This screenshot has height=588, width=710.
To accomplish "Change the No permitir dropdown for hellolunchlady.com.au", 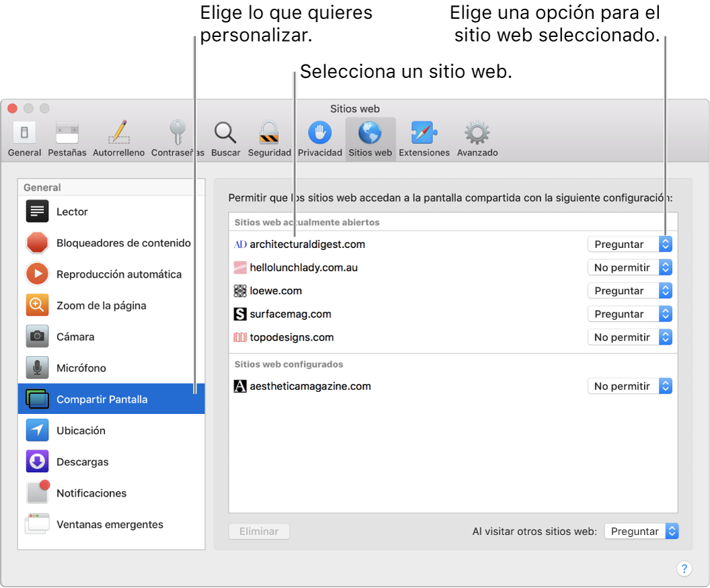I will click(629, 267).
